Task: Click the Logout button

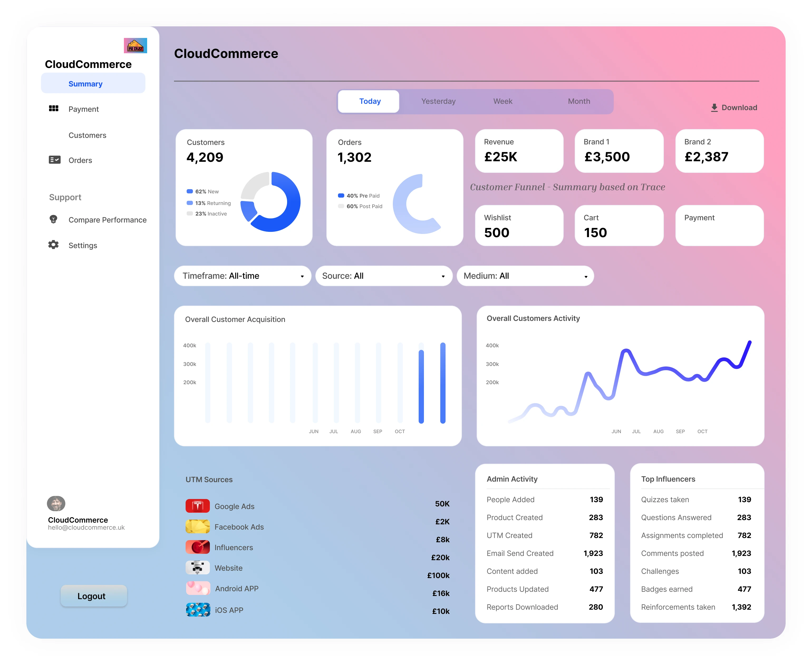Action: pyautogui.click(x=94, y=596)
